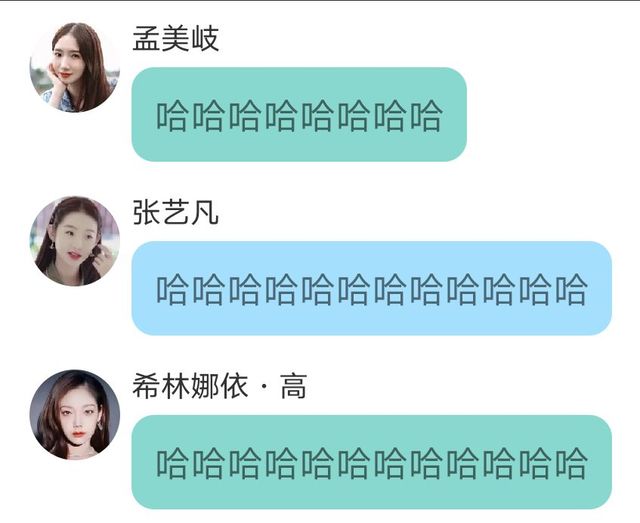Open 孟美岐's profile avatar
Screen dimensions: 640x523
click(75, 67)
